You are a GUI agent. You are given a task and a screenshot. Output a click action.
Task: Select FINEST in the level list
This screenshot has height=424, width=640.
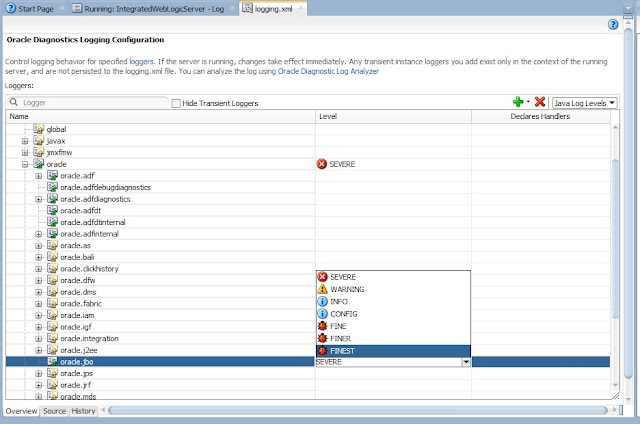coord(393,351)
